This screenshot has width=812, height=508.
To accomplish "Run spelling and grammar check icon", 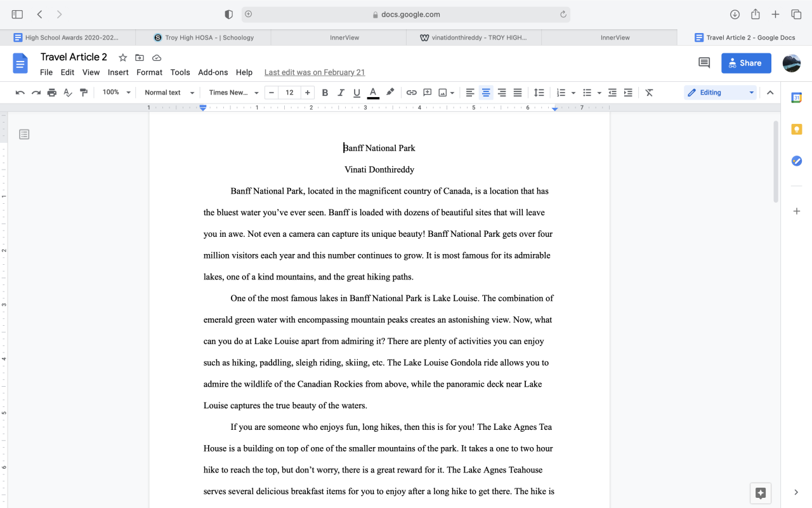I will point(68,93).
